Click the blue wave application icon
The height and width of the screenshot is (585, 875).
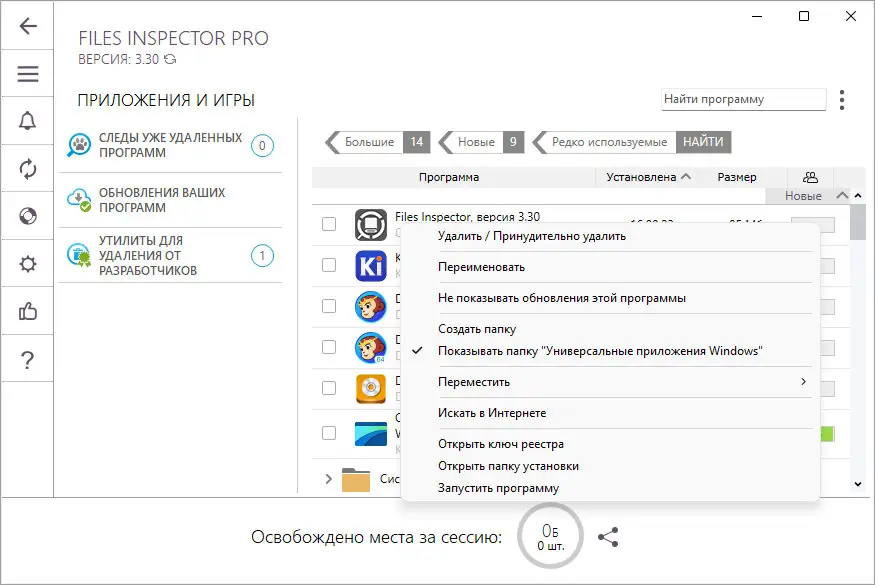pyautogui.click(x=371, y=434)
